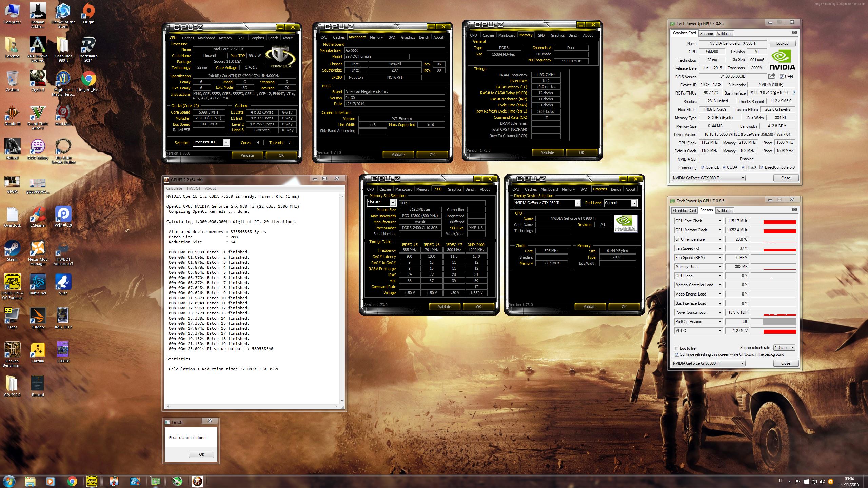
Task: Click Close in the GPU-Z Sensors window
Action: 786,363
